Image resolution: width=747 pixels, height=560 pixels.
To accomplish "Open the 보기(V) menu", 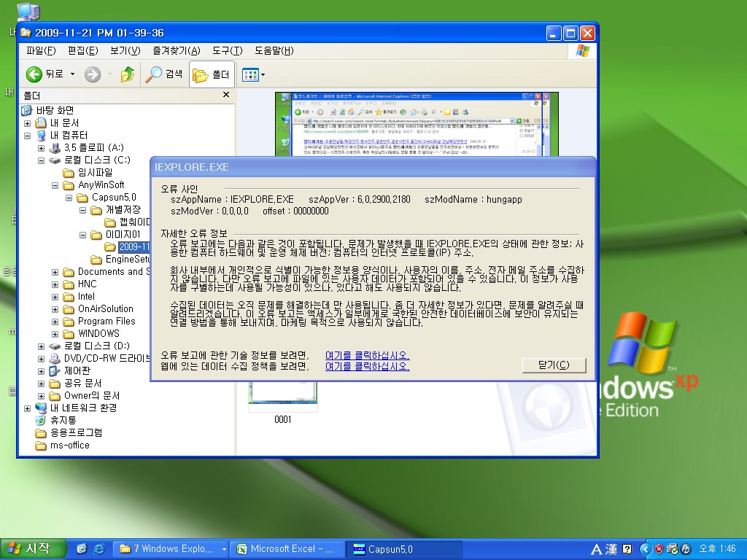I will (x=125, y=50).
